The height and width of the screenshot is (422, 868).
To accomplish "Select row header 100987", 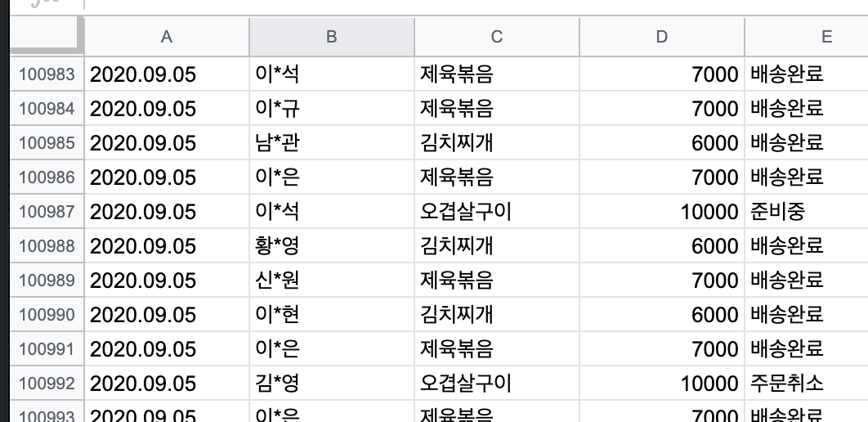I will pyautogui.click(x=46, y=212).
